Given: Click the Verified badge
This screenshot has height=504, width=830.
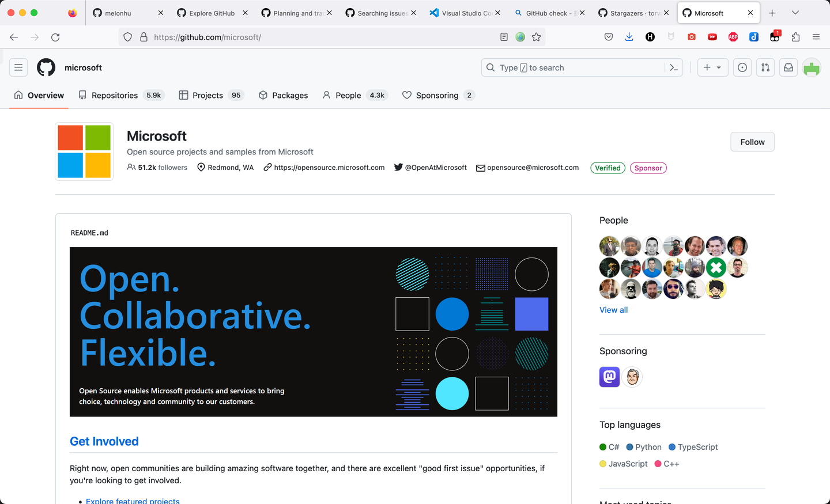Looking at the screenshot, I should (608, 168).
